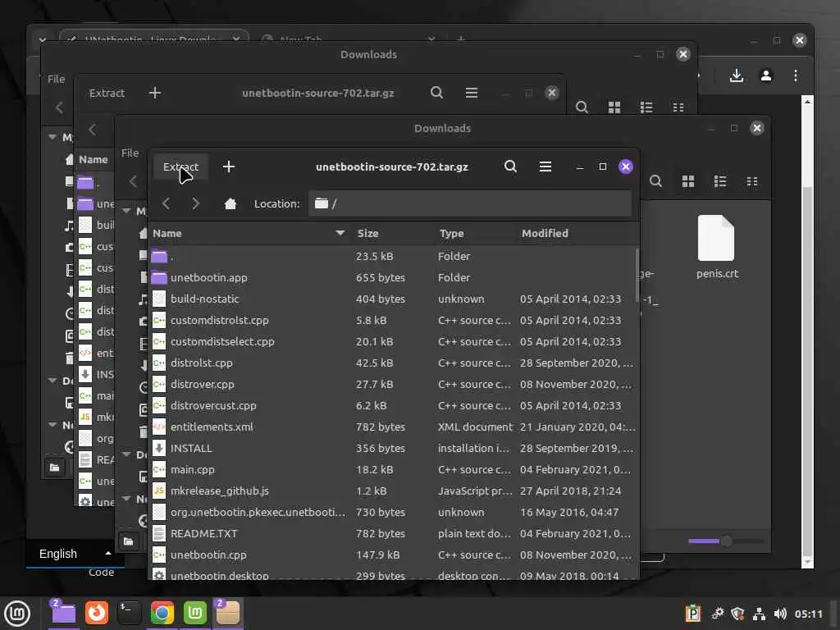Collapse second tree section in front Downloads sidebar

(126, 454)
